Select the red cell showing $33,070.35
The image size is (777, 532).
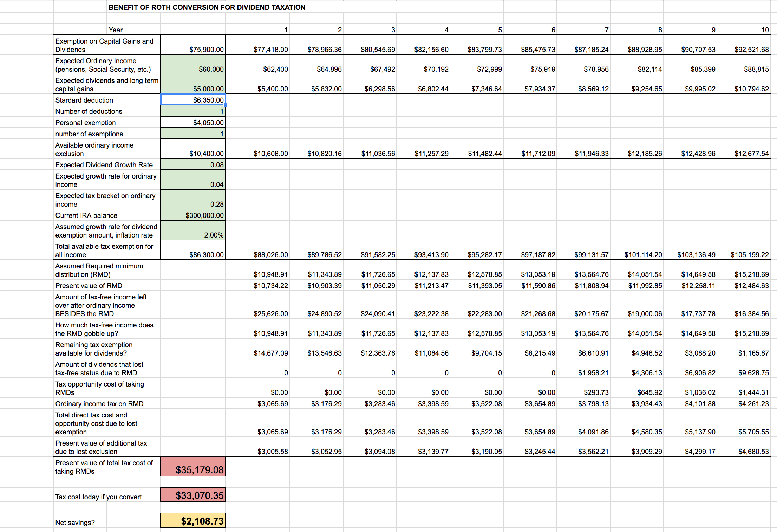(192, 495)
